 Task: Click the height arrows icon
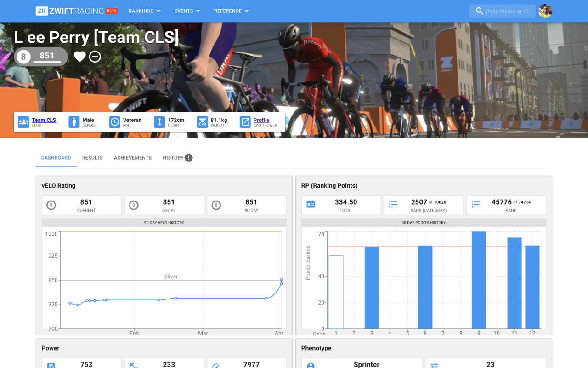click(159, 122)
